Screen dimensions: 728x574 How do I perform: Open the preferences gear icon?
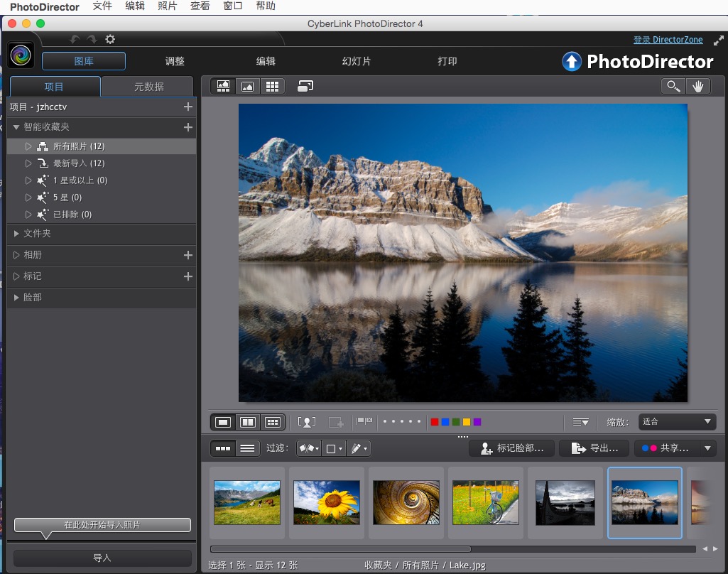[110, 40]
